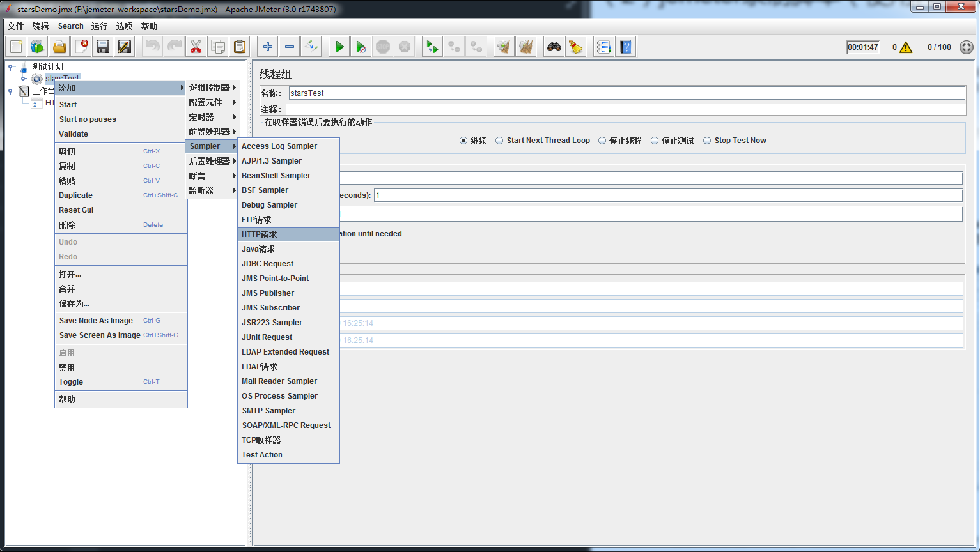This screenshot has height=552, width=980.
Task: Click the Paste clipboard icon in toolbar
Action: pos(240,47)
